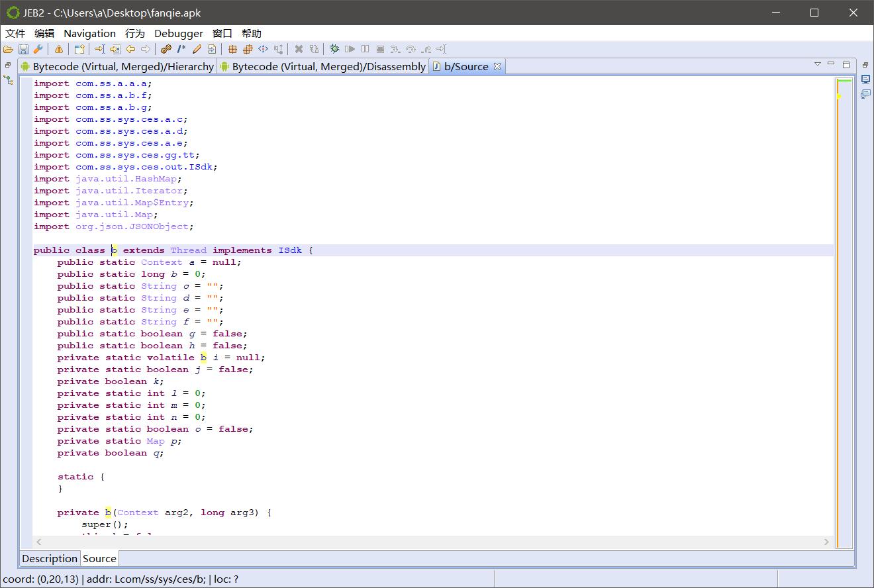This screenshot has width=874, height=588.
Task: Open the 窗口 menu
Action: pos(222,33)
